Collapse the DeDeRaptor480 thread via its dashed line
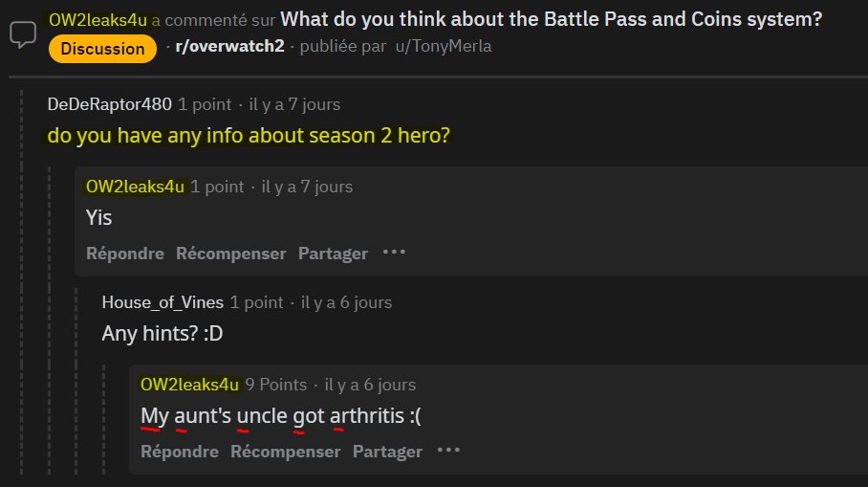 (22, 282)
